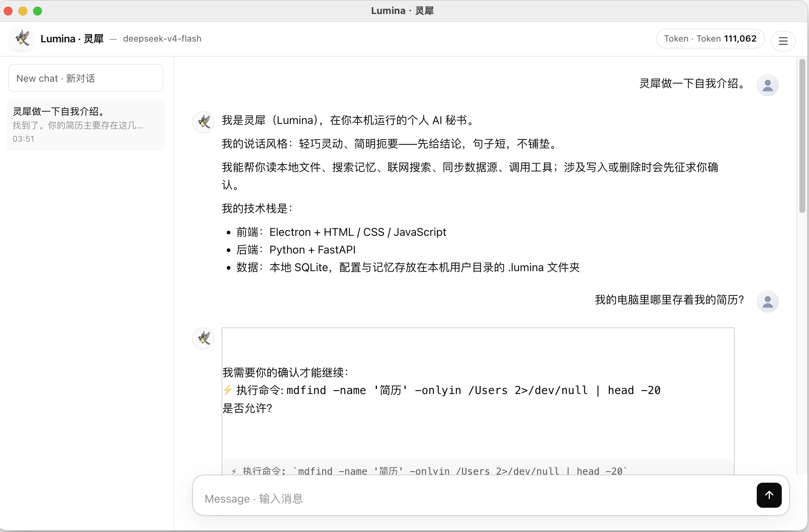The image size is (809, 532).
Task: Click the Lumina avatar beside '我是灵犀' reply
Action: [x=204, y=122]
